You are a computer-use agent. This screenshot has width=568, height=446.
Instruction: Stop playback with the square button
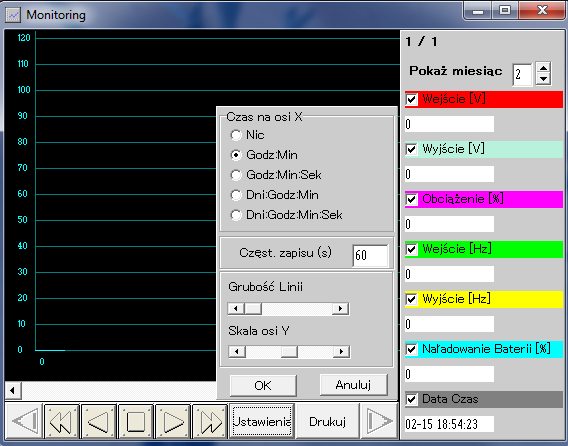point(136,421)
